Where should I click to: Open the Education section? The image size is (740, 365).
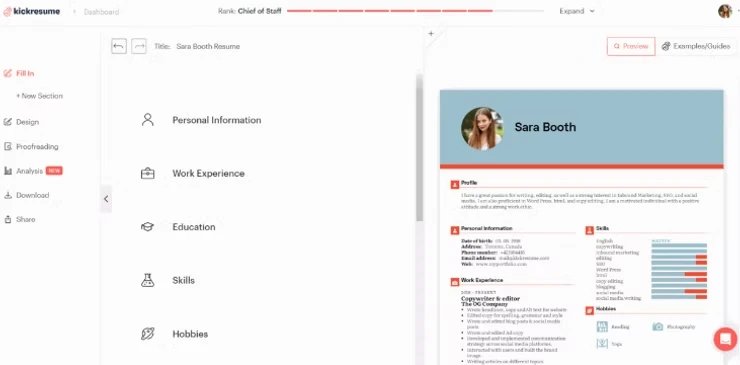(x=193, y=227)
